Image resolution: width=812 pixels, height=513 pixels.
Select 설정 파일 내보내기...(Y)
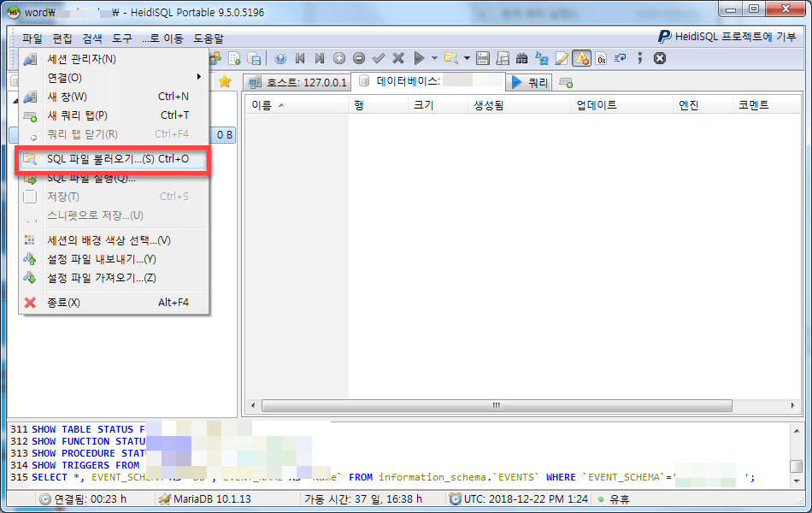point(114,259)
